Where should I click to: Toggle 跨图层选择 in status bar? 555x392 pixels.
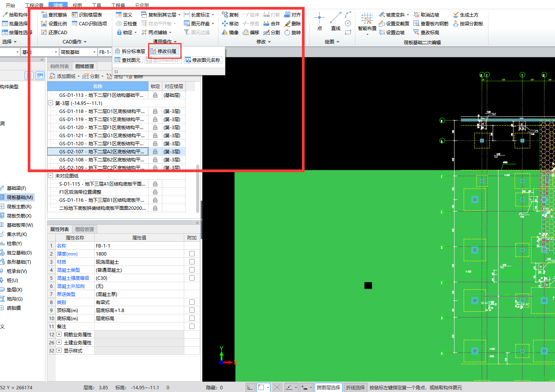click(328, 387)
